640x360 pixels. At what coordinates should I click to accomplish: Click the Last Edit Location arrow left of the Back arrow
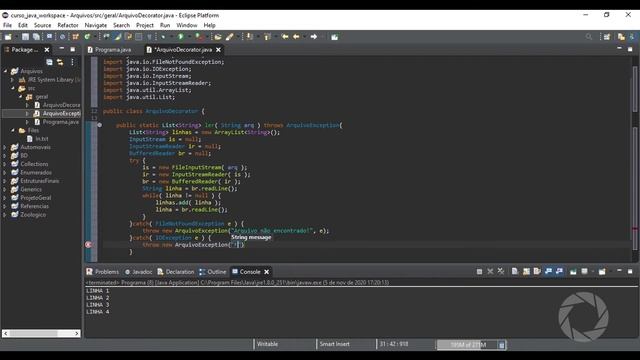point(285,37)
